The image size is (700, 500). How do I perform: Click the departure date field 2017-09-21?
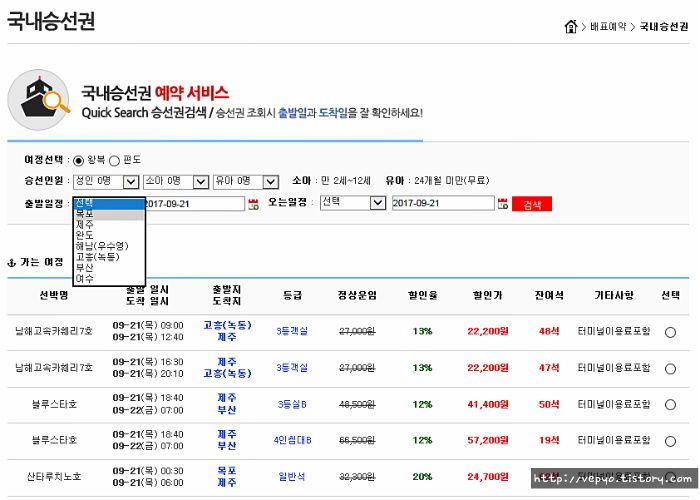pos(195,204)
